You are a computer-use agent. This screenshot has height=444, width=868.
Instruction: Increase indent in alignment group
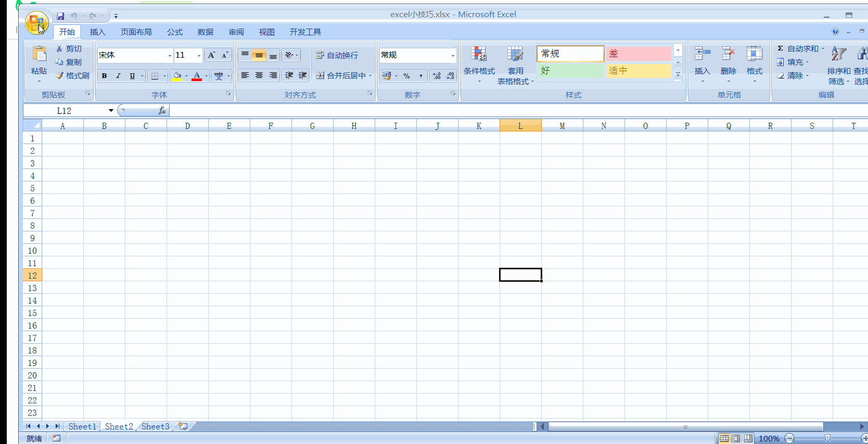click(303, 75)
